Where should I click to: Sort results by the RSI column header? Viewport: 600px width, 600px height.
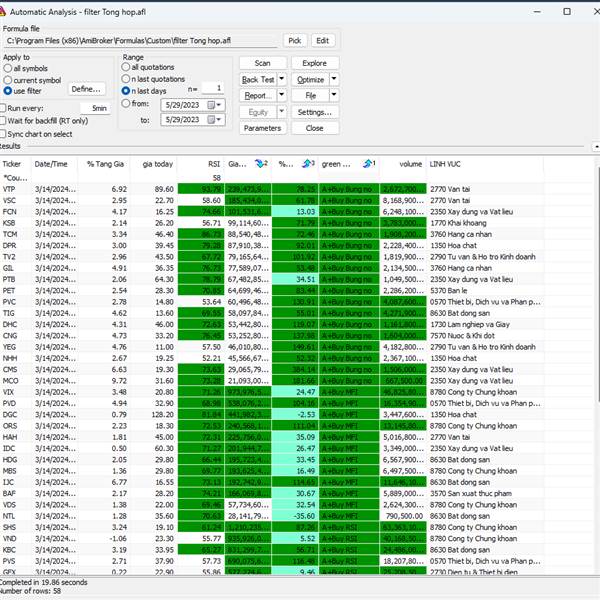click(x=212, y=163)
